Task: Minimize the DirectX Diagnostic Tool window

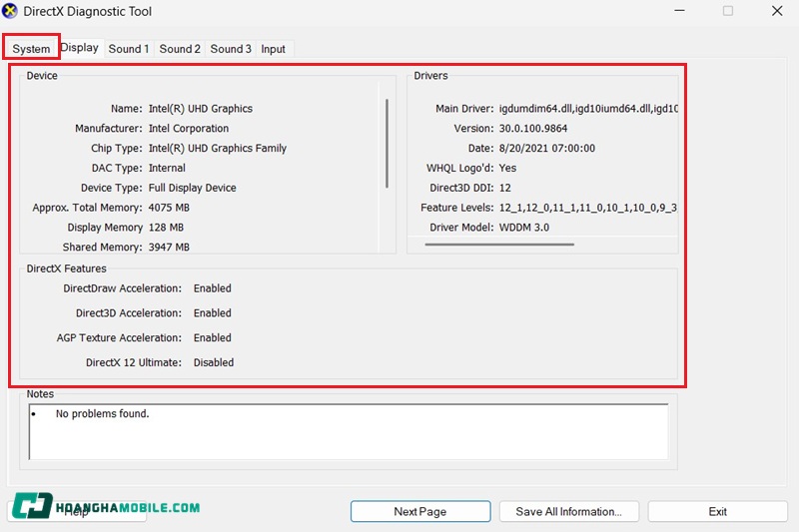Action: 679,11
